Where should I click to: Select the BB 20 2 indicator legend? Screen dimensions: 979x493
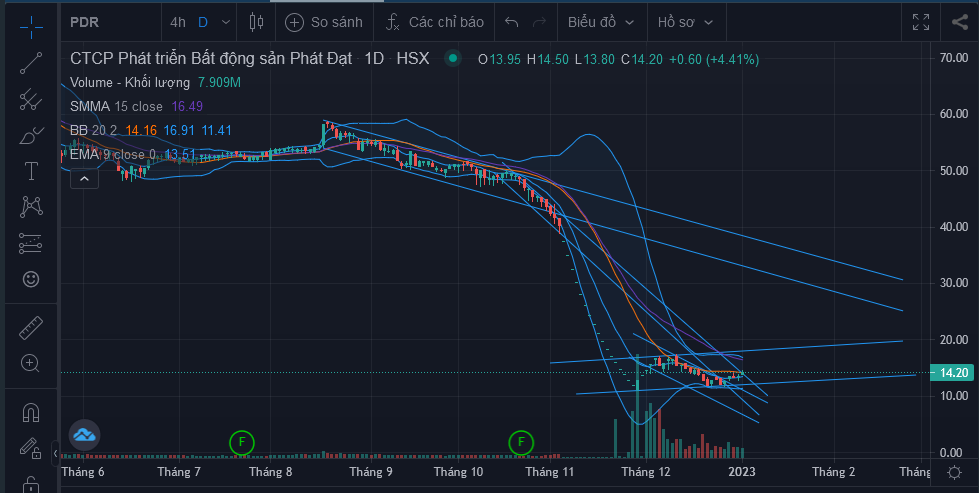[x=94, y=130]
